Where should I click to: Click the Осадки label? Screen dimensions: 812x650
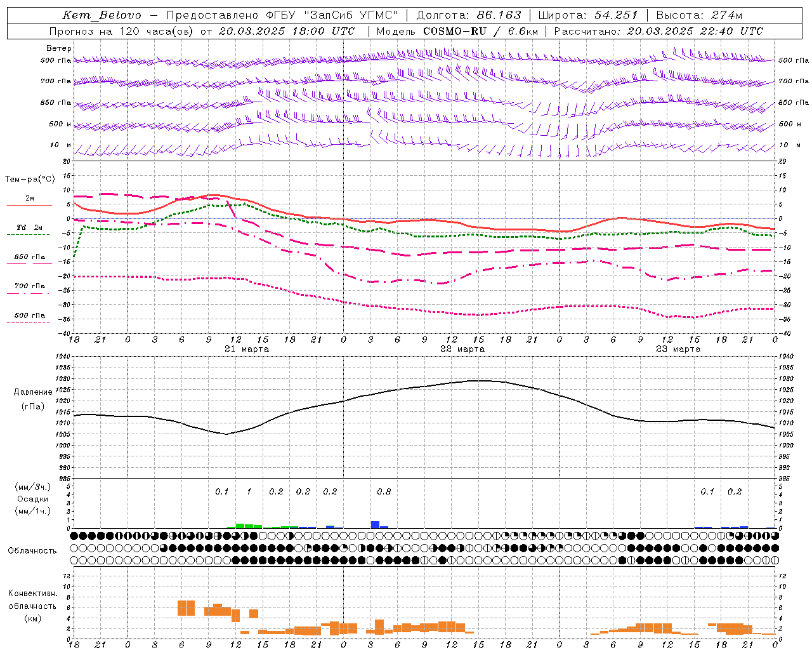[x=33, y=499]
